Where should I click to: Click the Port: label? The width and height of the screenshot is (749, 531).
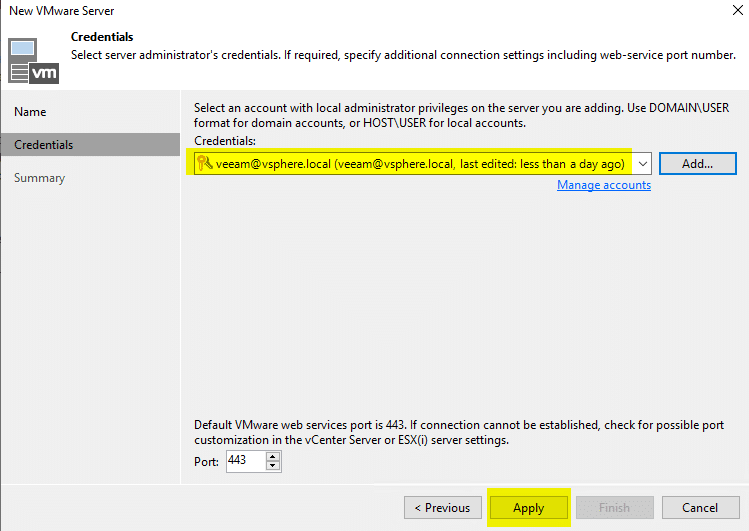(x=206, y=462)
